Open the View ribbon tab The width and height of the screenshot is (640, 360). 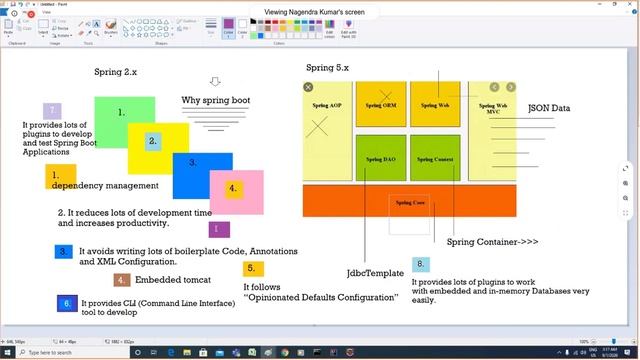47,12
